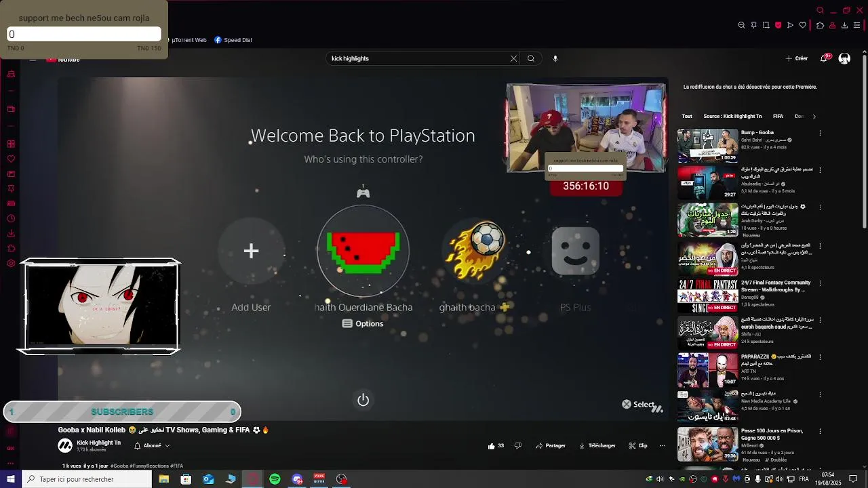
Task: Open Spotify from the taskbar
Action: pyautogui.click(x=275, y=479)
